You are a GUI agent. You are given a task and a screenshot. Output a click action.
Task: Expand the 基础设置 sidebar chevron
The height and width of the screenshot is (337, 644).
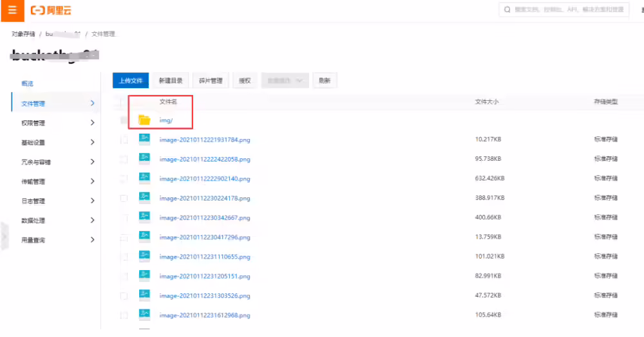click(92, 142)
